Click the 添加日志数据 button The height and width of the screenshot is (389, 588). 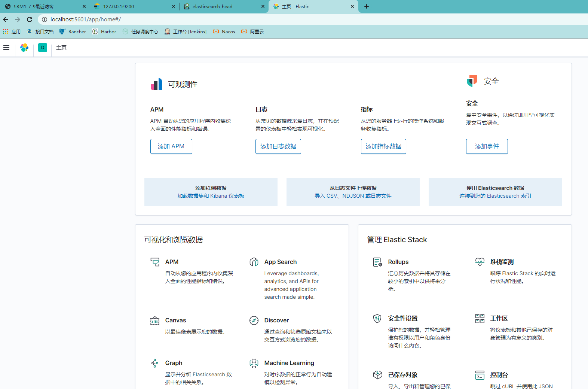[x=278, y=146]
